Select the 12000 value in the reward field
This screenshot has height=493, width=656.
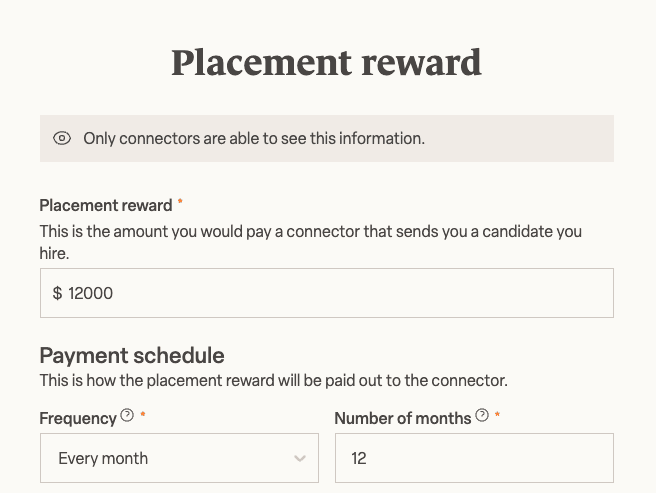click(90, 293)
